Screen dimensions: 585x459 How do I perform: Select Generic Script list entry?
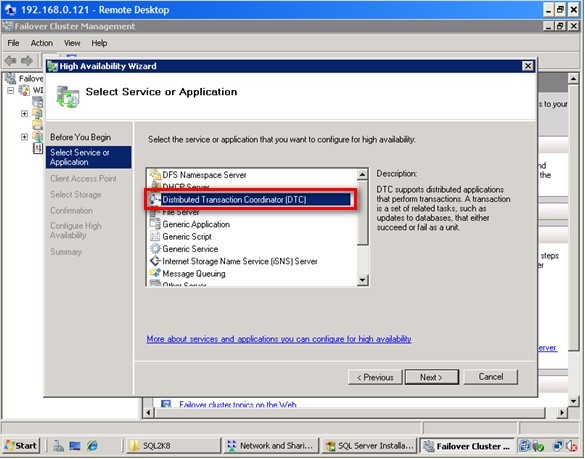[187, 237]
